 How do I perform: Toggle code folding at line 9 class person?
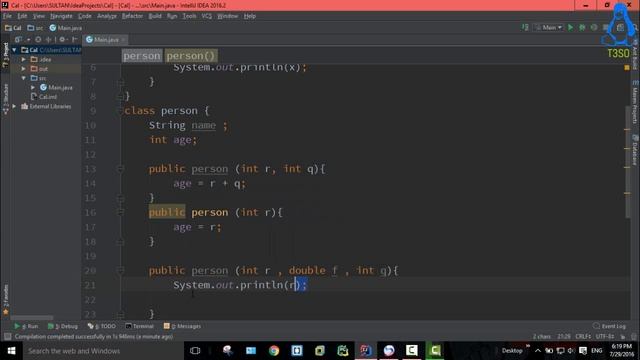(120, 111)
